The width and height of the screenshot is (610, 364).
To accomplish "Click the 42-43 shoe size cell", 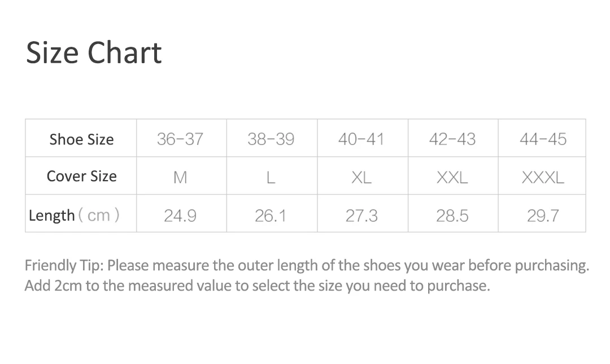I will pyautogui.click(x=452, y=139).
